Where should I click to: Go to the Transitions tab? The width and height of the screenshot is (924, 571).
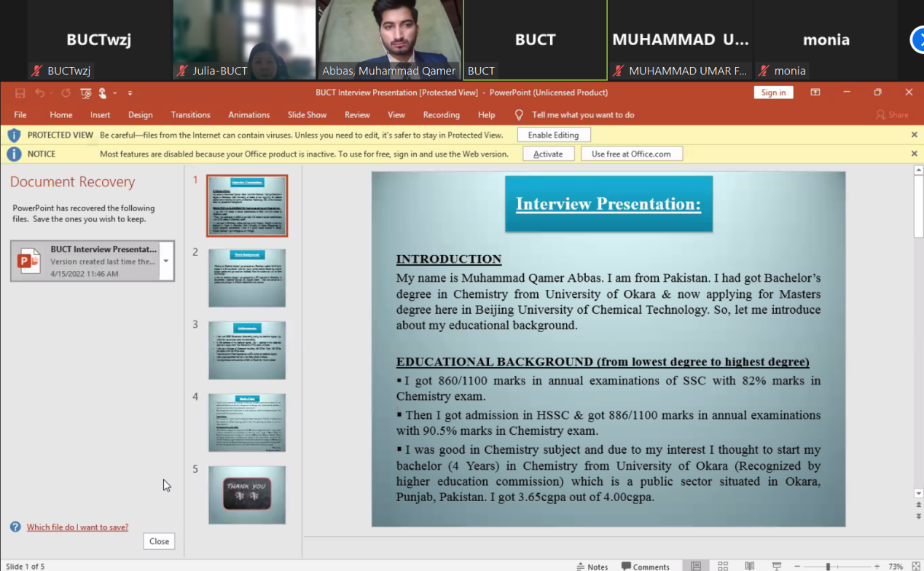pyautogui.click(x=190, y=115)
